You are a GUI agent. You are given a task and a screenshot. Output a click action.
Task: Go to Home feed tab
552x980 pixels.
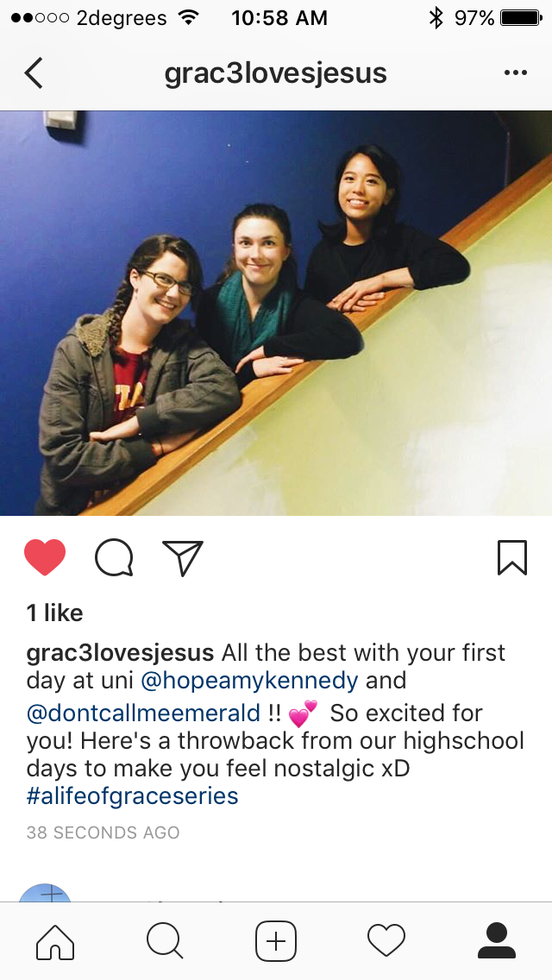point(55,941)
